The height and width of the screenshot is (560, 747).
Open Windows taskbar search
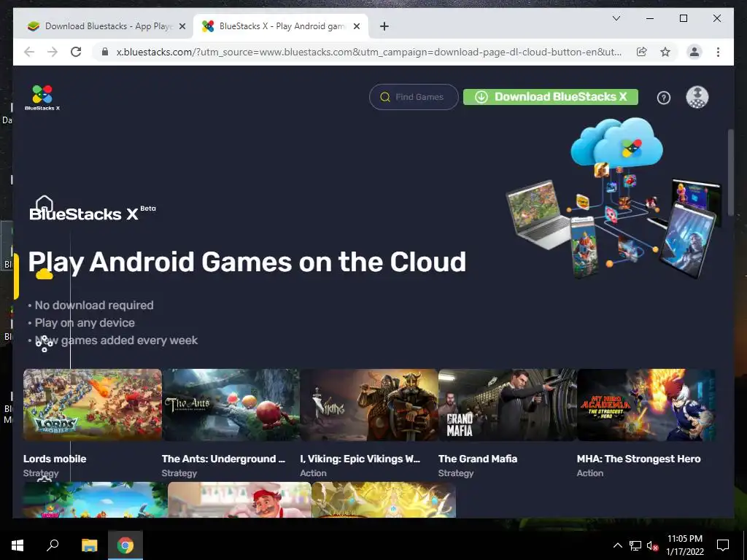(53, 545)
